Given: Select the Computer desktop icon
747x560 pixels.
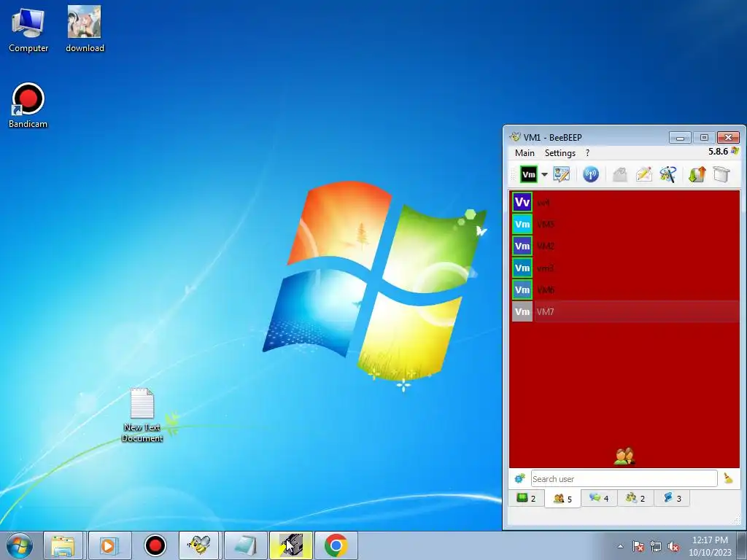Looking at the screenshot, I should click(x=28, y=30).
